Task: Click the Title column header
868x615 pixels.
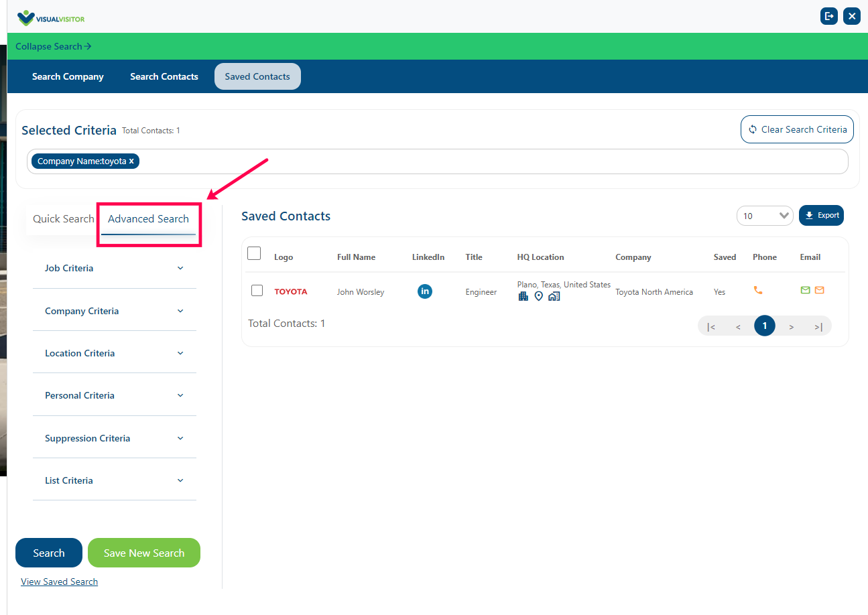Action: pos(474,257)
